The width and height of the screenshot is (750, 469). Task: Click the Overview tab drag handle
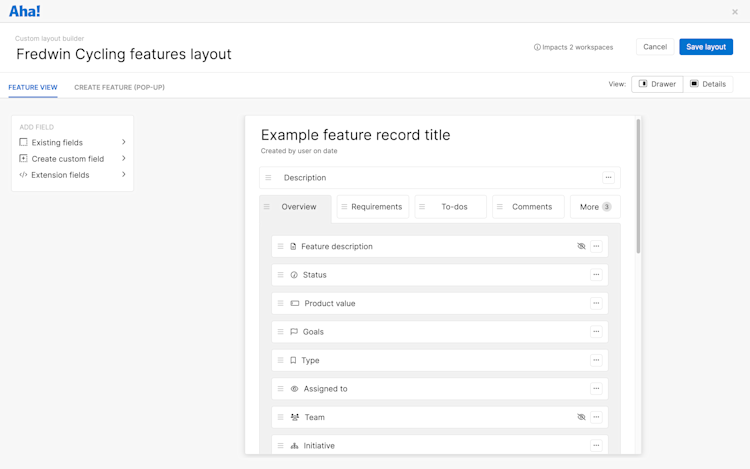pyautogui.click(x=267, y=207)
